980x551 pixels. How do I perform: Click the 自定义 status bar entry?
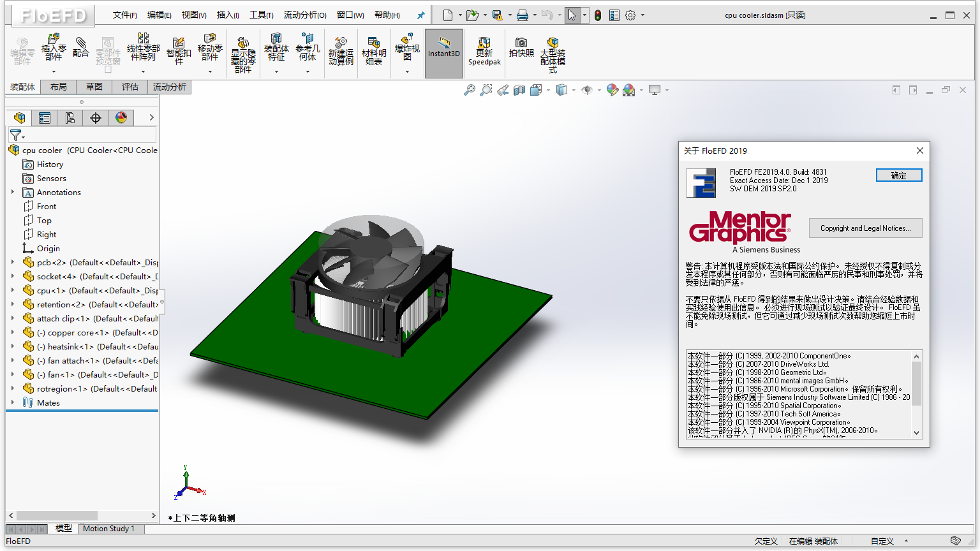[x=882, y=541]
